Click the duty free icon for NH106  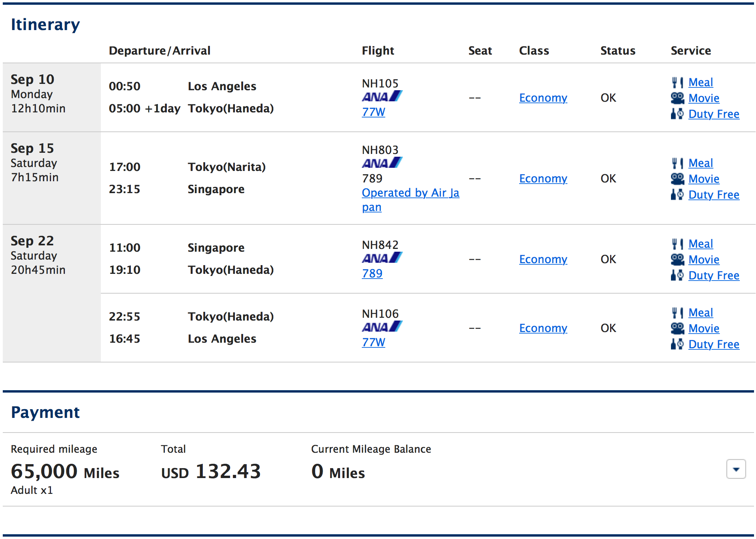click(x=677, y=344)
